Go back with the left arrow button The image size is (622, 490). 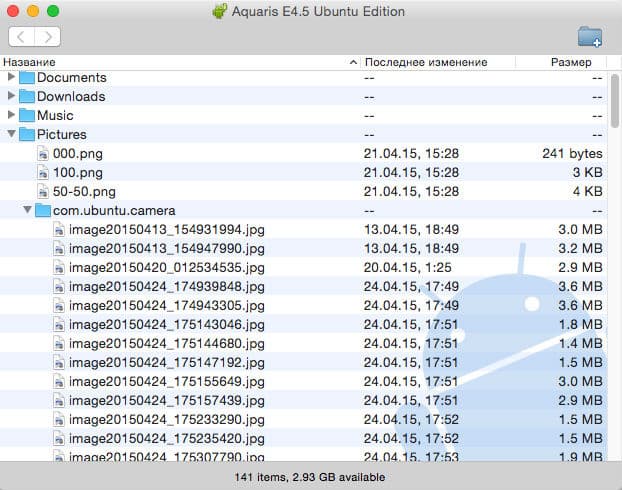pos(21,37)
